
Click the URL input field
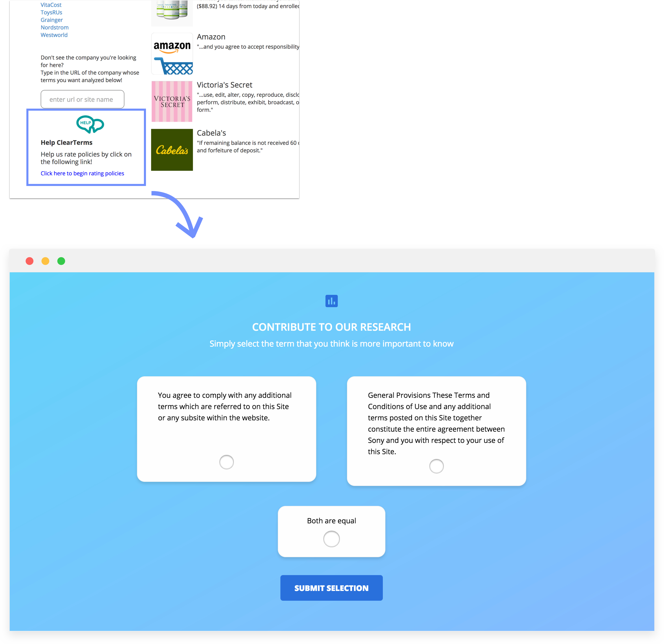click(x=83, y=99)
